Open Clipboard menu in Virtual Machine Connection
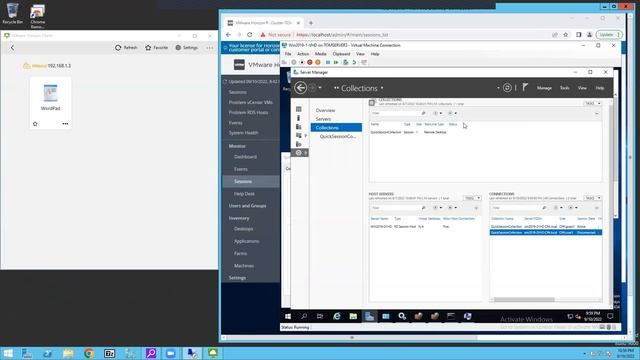Viewport: 640px width, 360px height. (x=341, y=54)
